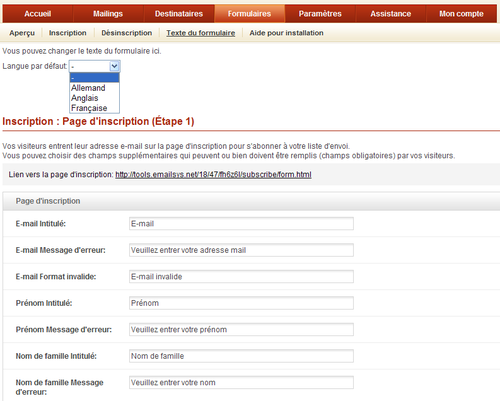Focus the E-mail Format invalide field
500x401 pixels.
pyautogui.click(x=241, y=277)
